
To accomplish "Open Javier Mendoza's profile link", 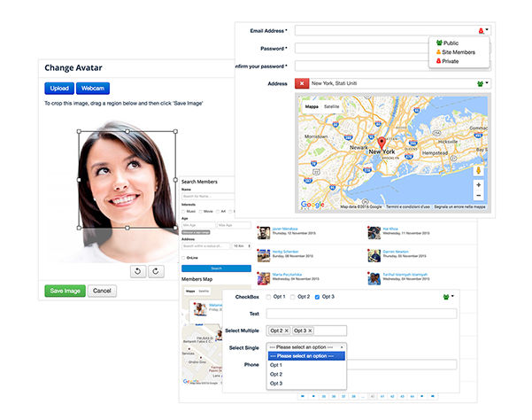I will click(285, 229).
